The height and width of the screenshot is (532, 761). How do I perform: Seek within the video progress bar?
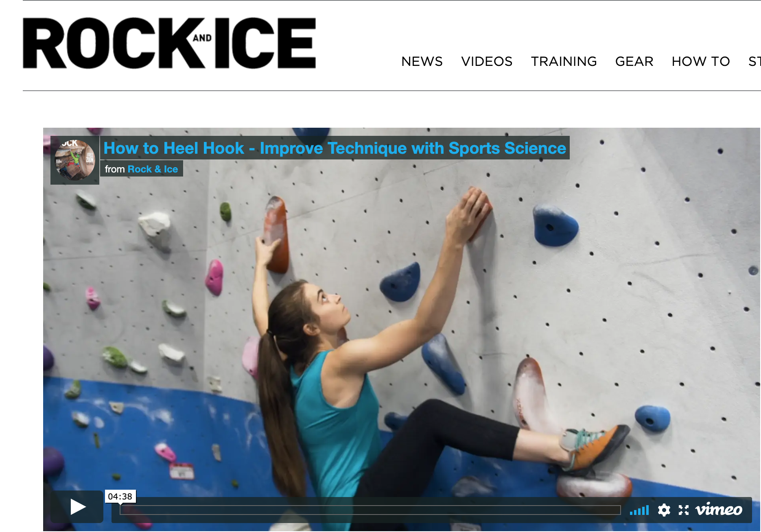tap(370, 510)
